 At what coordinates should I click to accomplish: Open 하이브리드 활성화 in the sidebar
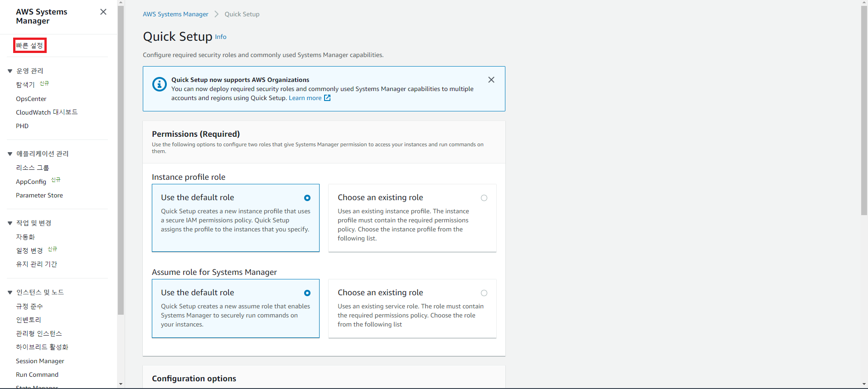click(42, 347)
